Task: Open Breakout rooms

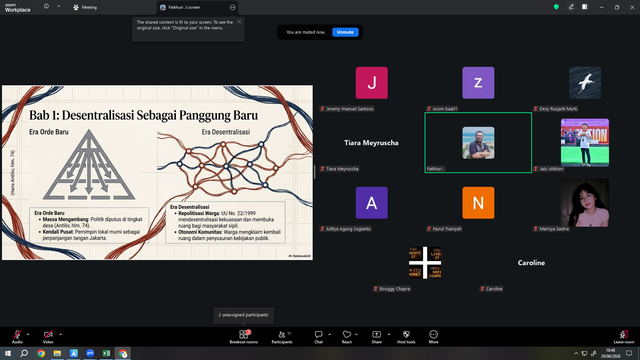Action: pos(244,337)
